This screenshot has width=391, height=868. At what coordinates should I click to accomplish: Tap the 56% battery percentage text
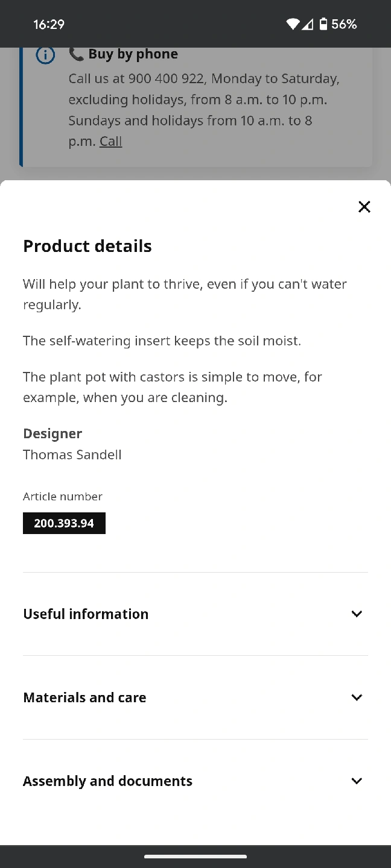[344, 24]
